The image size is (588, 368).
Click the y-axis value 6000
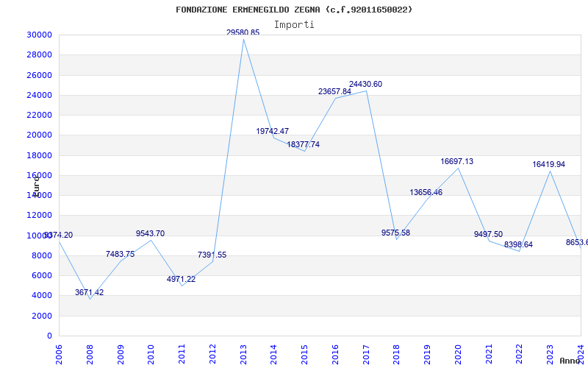click(x=41, y=275)
